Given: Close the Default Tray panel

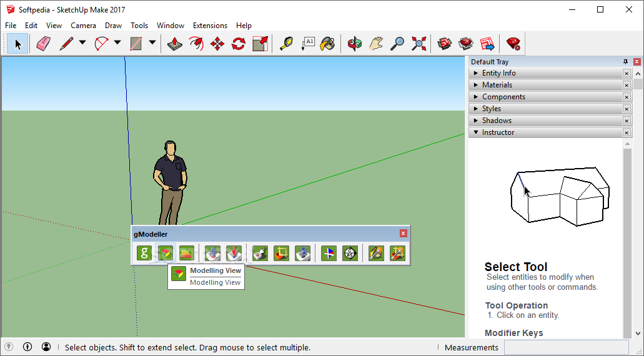Looking at the screenshot, I should (x=637, y=62).
